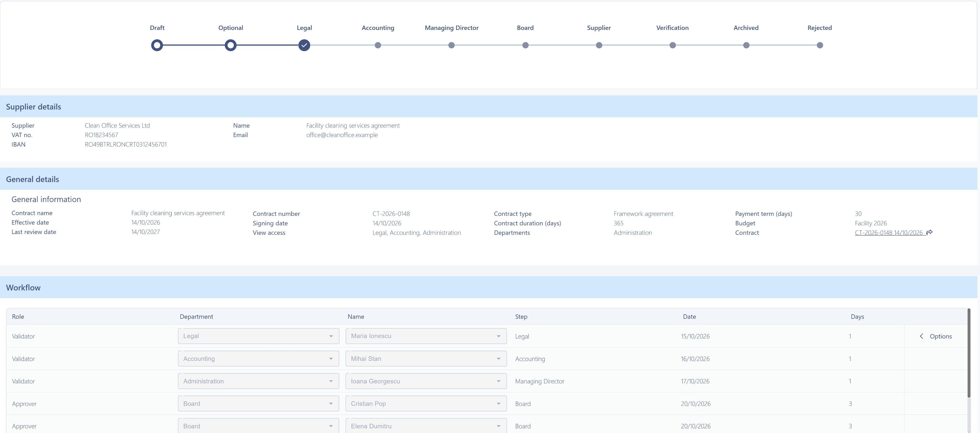Select the Verification step dot

pos(673,45)
